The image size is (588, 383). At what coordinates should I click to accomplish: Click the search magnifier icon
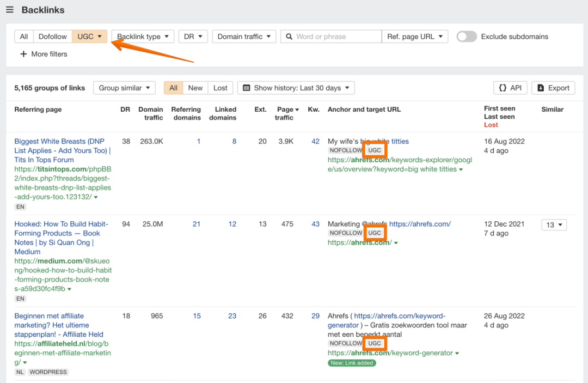[289, 37]
